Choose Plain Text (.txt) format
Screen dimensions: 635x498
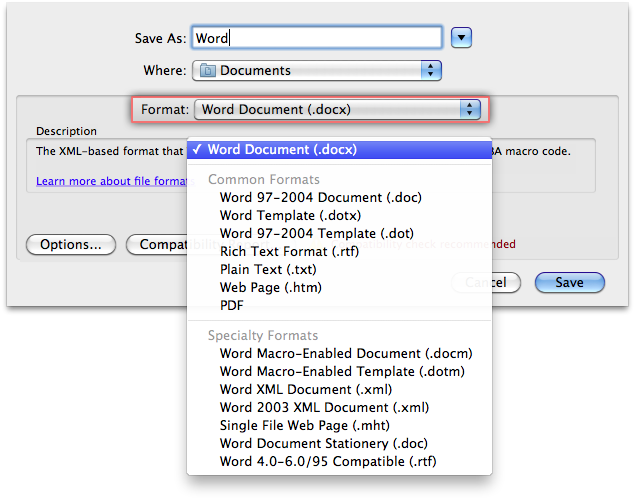339,269
